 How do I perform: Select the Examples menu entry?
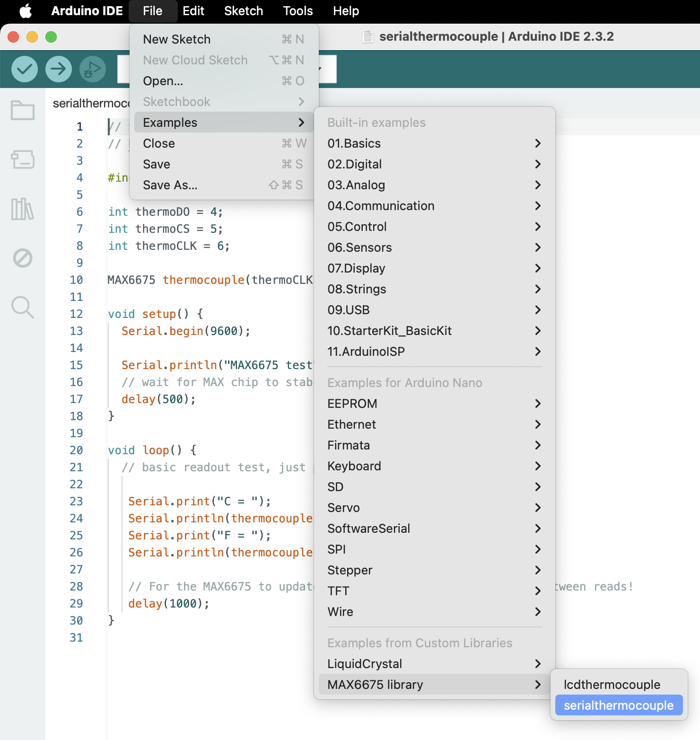click(224, 123)
